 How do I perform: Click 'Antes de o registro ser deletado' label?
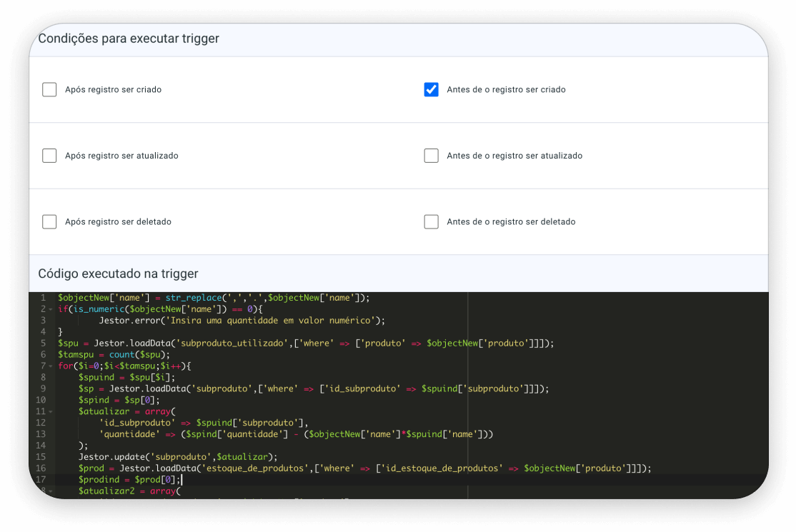[511, 221]
